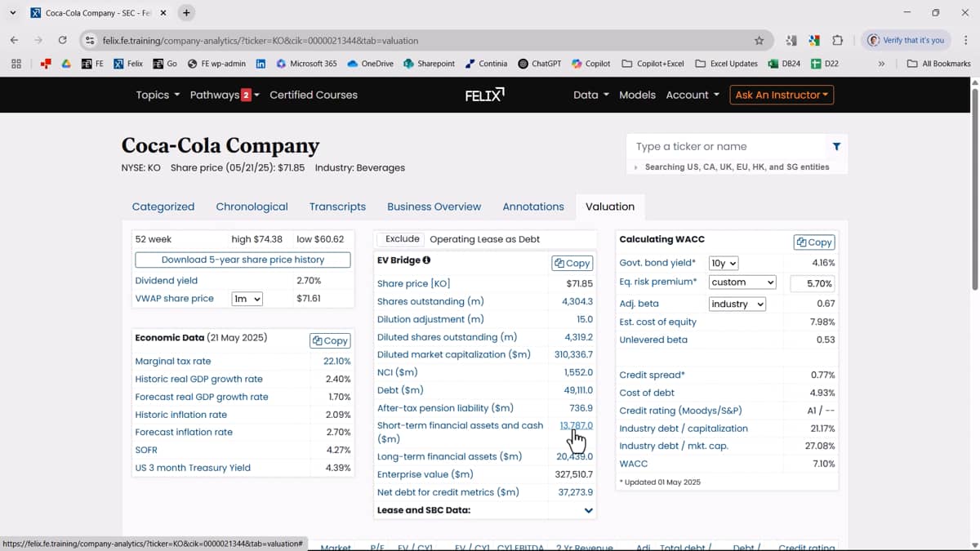Switch to the Chronological tab
Screen dimensions: 980x551
(x=252, y=207)
